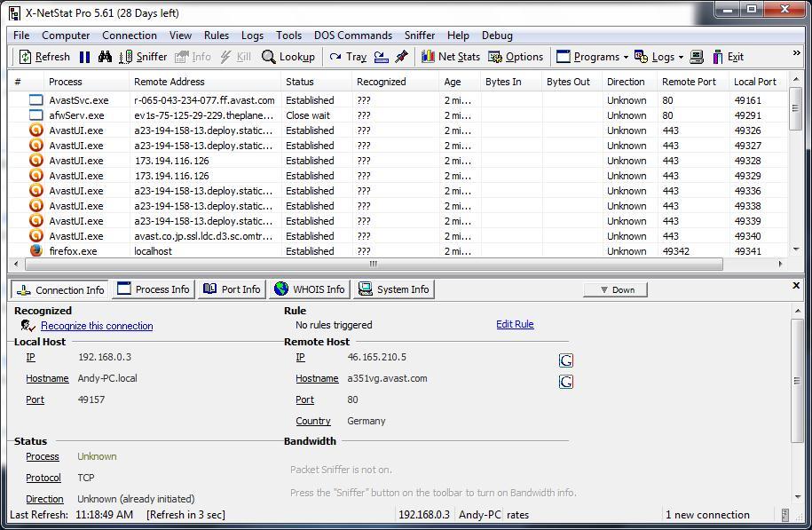Google the remote host IP 46.165.210.5
812x530 pixels.
coord(565,360)
